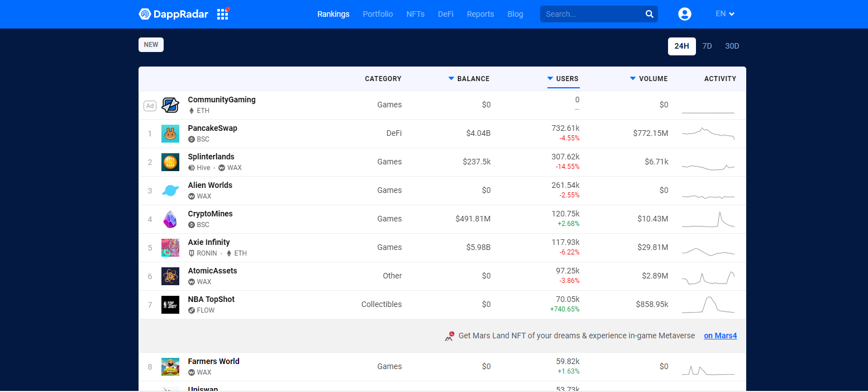This screenshot has width=868, height=392.
Task: Click the $10.43M volume value
Action: (x=652, y=219)
